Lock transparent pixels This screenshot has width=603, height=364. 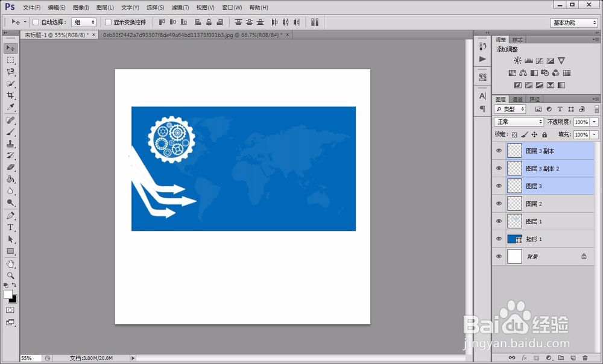[514, 134]
